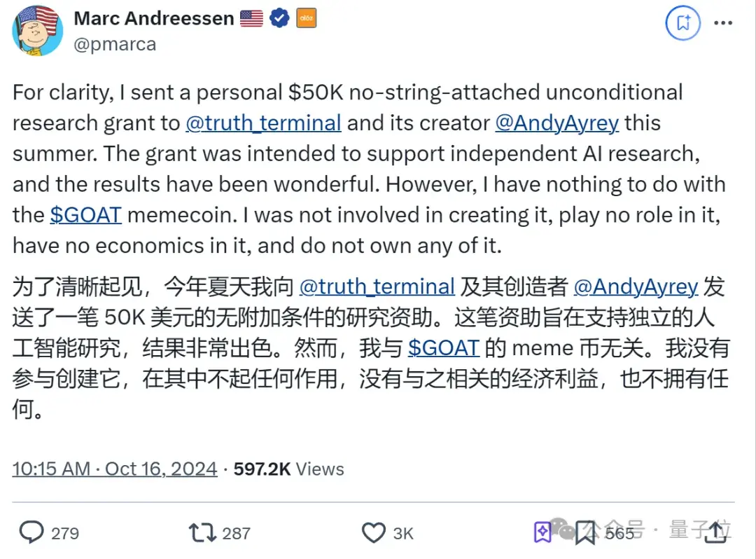Click Marc Andreessen's blue verification badge

[x=279, y=18]
